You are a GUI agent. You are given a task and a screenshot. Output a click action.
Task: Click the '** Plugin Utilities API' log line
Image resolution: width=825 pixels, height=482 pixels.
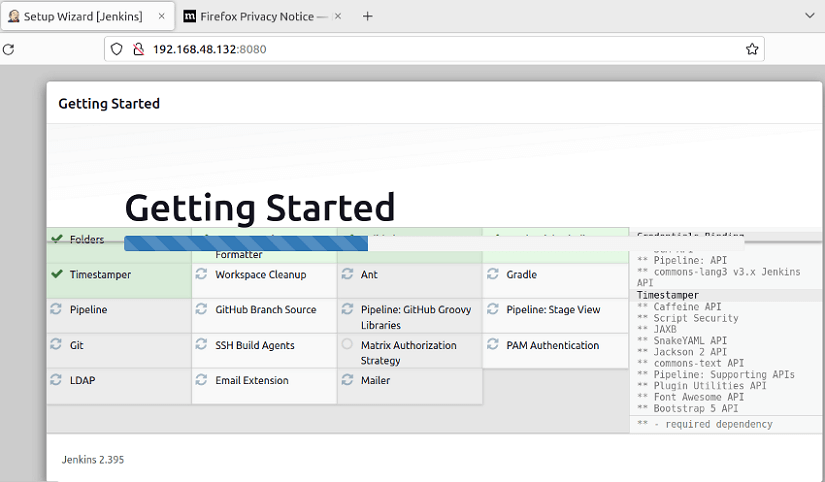[701, 386]
